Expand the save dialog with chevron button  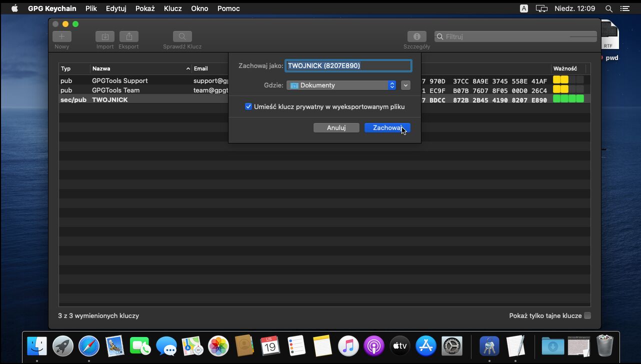[405, 85]
